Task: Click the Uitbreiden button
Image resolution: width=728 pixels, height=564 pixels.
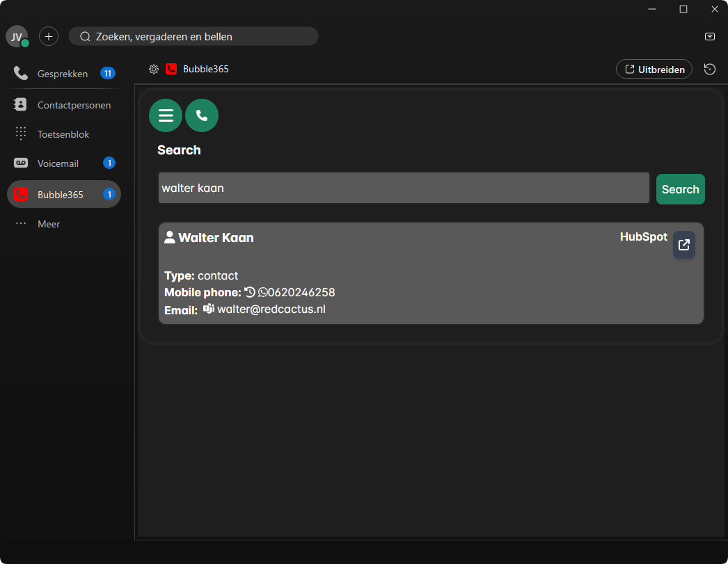Action: [654, 69]
